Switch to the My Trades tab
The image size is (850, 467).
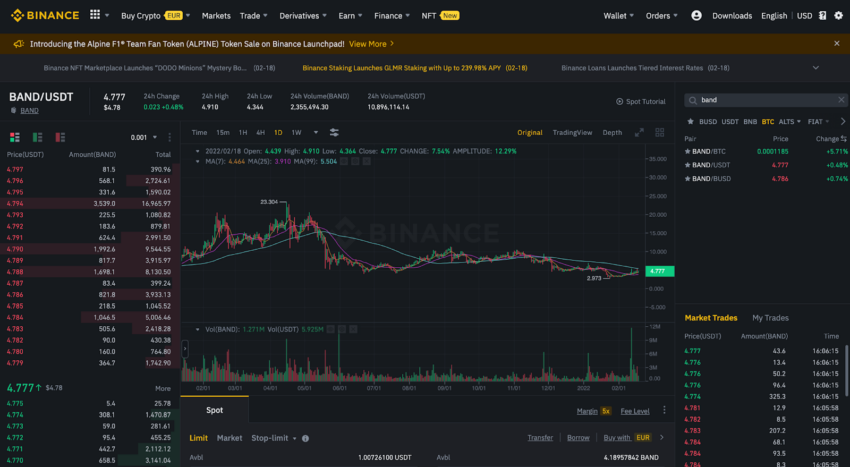(x=770, y=318)
